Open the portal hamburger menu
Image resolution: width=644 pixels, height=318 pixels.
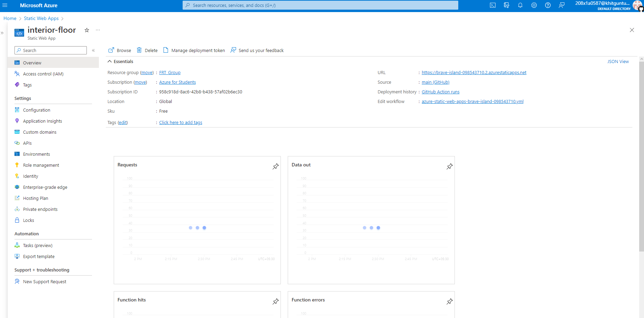[x=5, y=5]
